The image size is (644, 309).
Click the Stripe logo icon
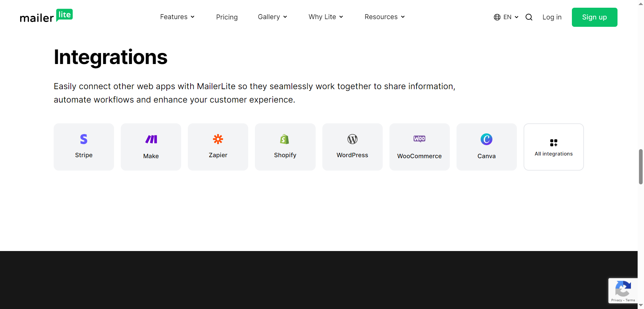tap(84, 139)
